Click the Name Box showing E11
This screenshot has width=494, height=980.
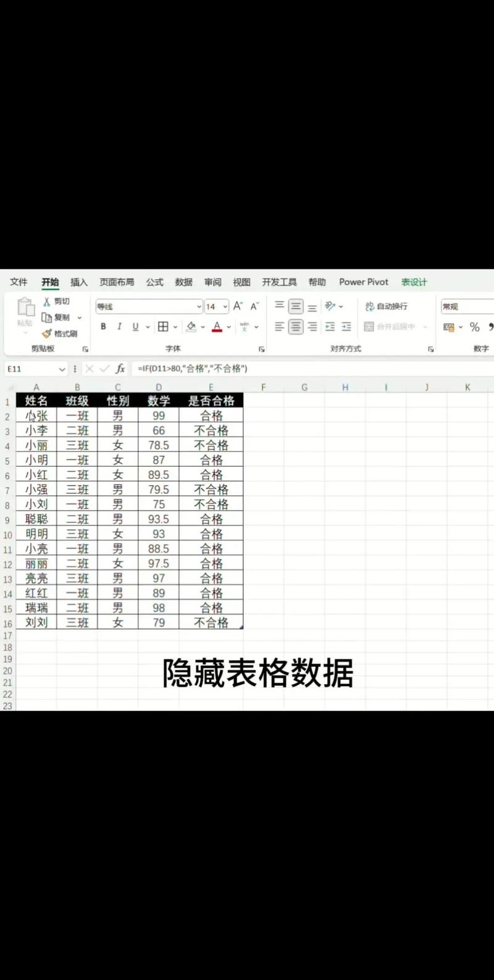click(x=31, y=369)
